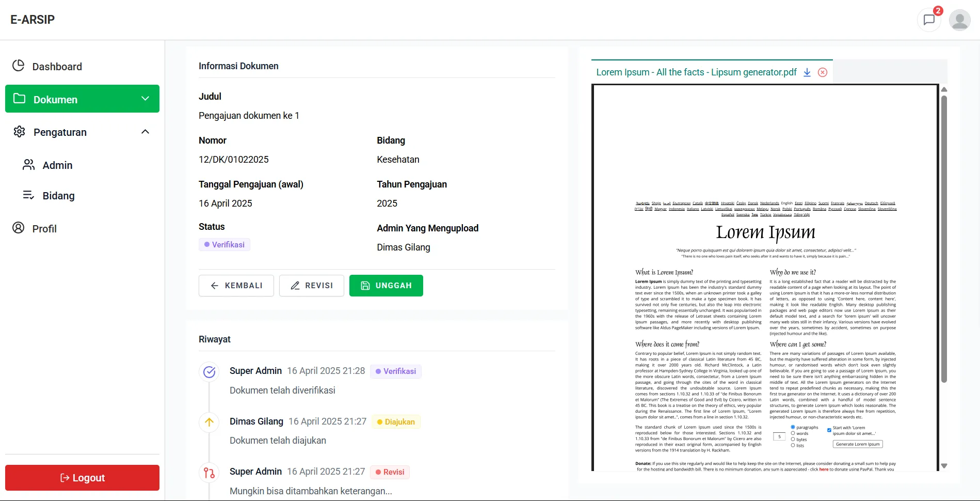
Task: Click the UNGGAH upload button
Action: 386,286
